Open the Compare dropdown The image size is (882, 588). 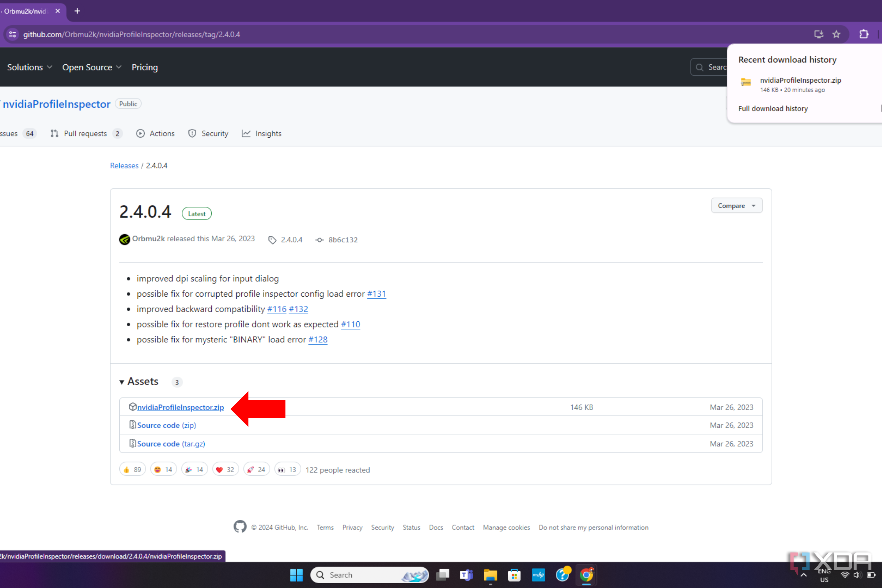736,206
